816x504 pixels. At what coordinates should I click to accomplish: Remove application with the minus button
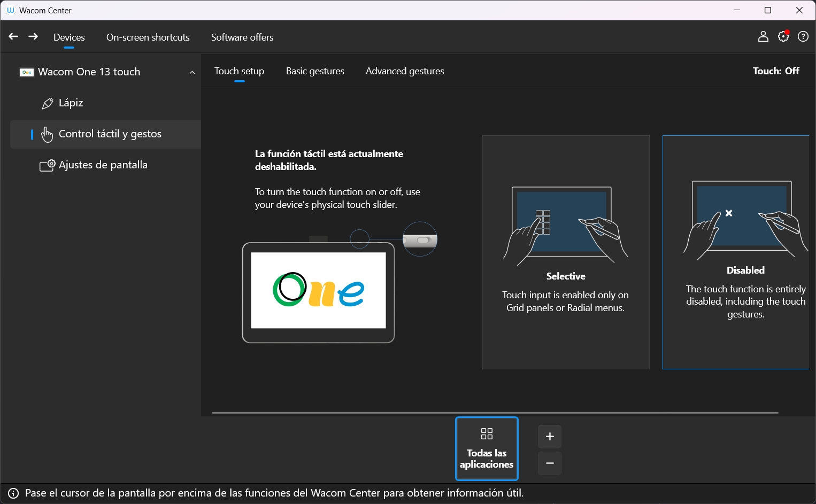[549, 463]
